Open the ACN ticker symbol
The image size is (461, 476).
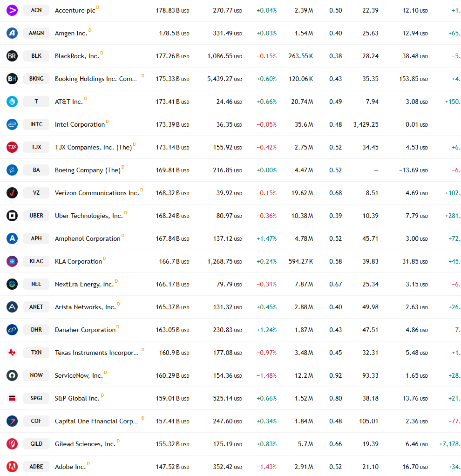(x=36, y=10)
